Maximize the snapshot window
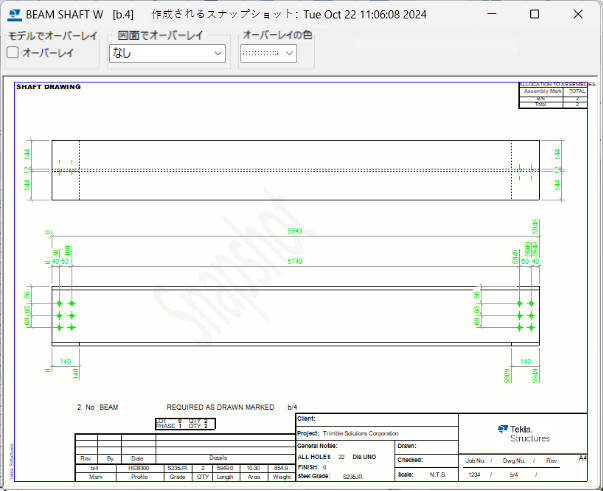This screenshot has width=603, height=491. (x=534, y=15)
